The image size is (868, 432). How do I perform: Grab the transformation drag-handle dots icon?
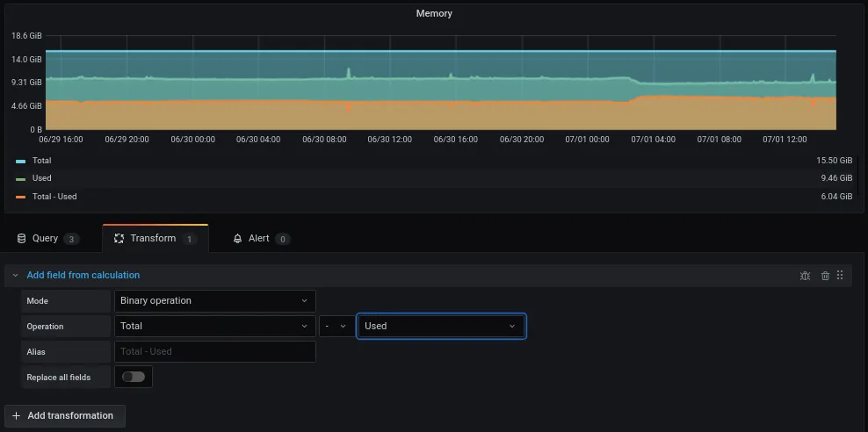click(840, 275)
